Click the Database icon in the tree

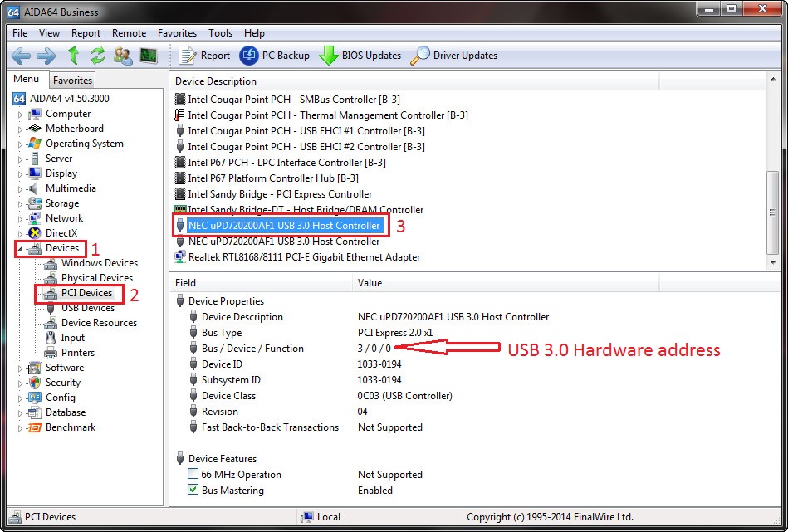click(x=35, y=412)
